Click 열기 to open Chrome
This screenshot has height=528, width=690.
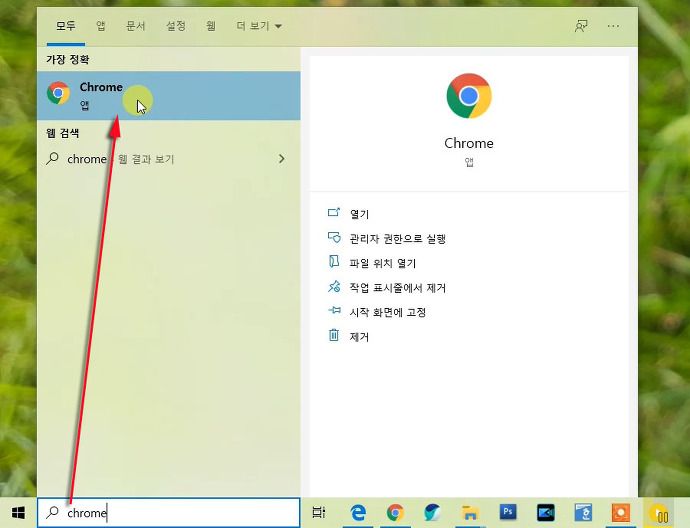[359, 214]
